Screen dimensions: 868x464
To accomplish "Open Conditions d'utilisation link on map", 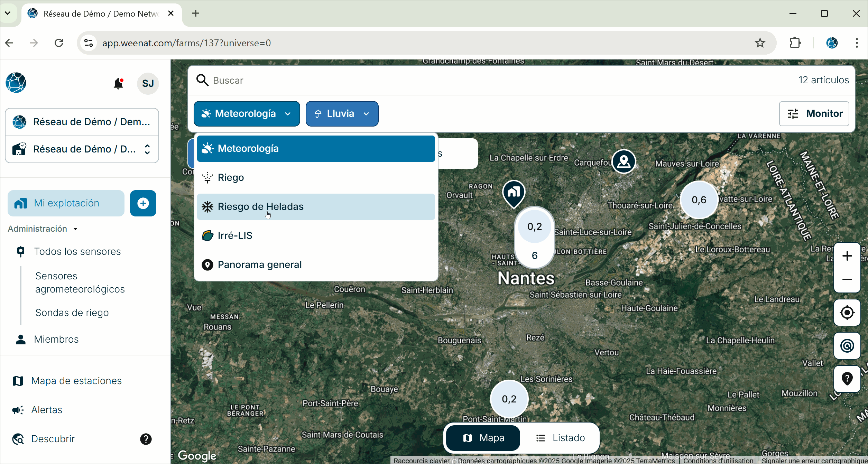I will [x=718, y=461].
